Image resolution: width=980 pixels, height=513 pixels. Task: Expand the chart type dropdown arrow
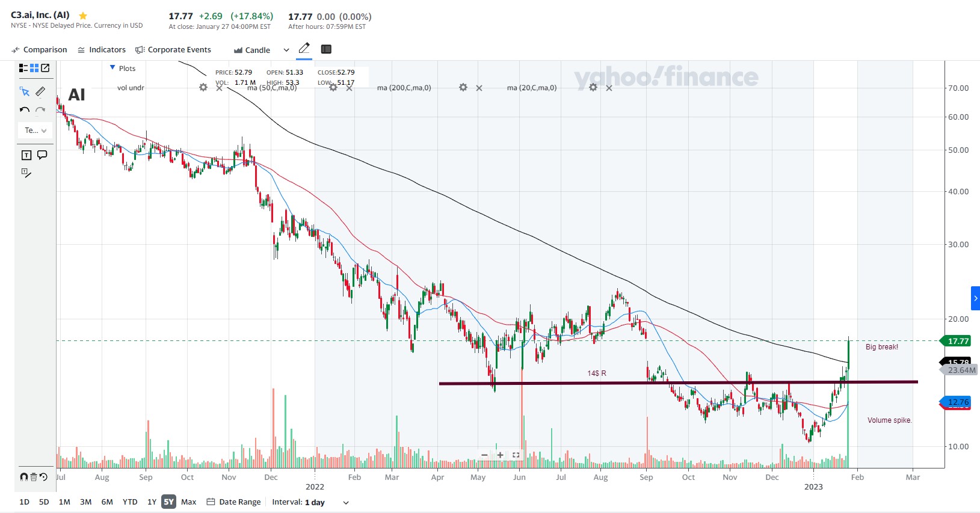286,51
